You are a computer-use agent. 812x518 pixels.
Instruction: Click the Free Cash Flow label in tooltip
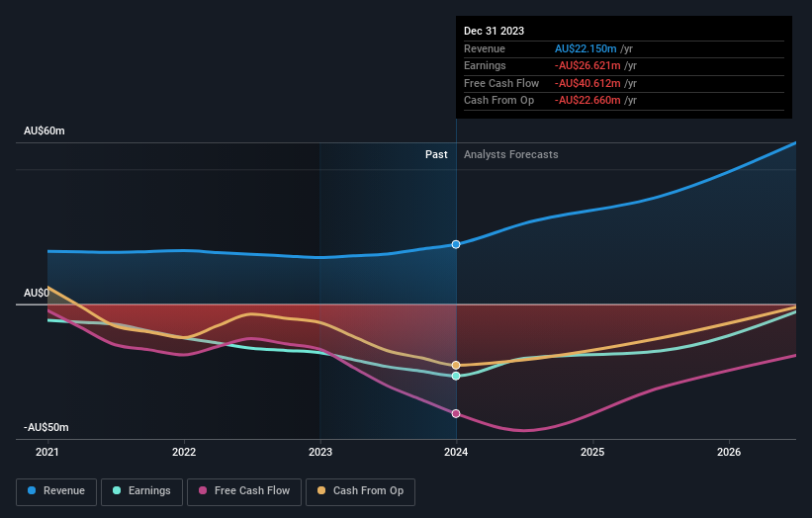(x=501, y=83)
